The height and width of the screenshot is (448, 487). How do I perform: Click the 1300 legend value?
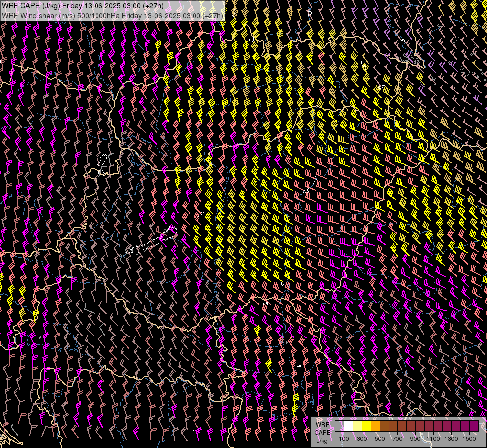point(451,439)
